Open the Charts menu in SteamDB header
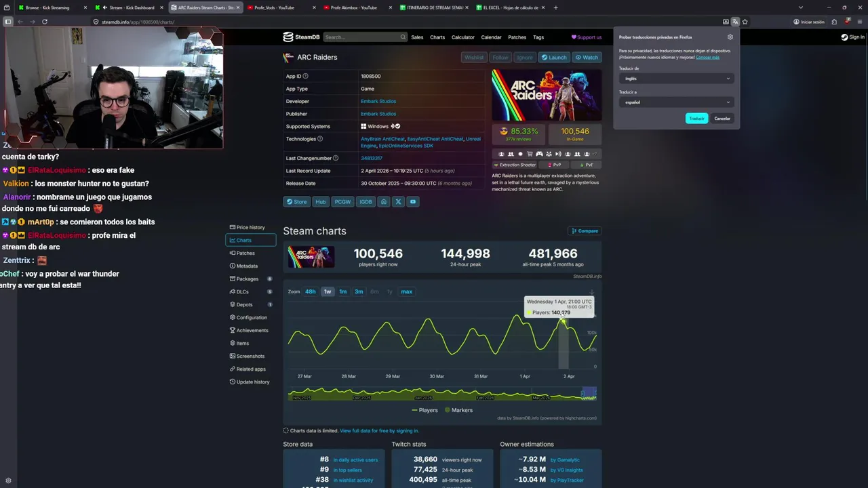Image resolution: width=868 pixels, height=488 pixels. tap(437, 37)
